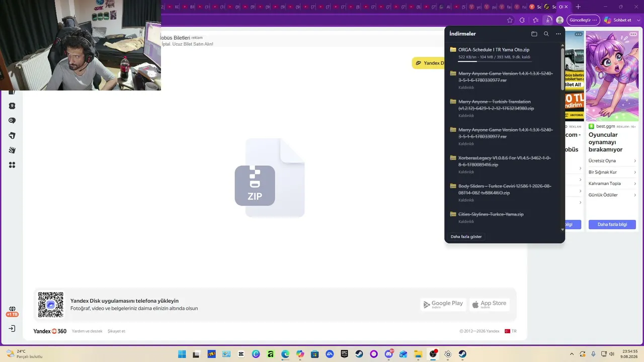Open the Google Play download link

pos(443,304)
